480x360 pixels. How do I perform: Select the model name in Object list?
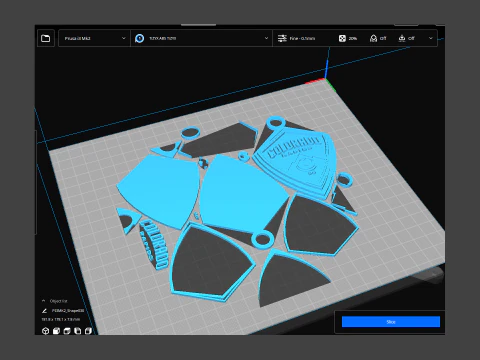coord(68,311)
